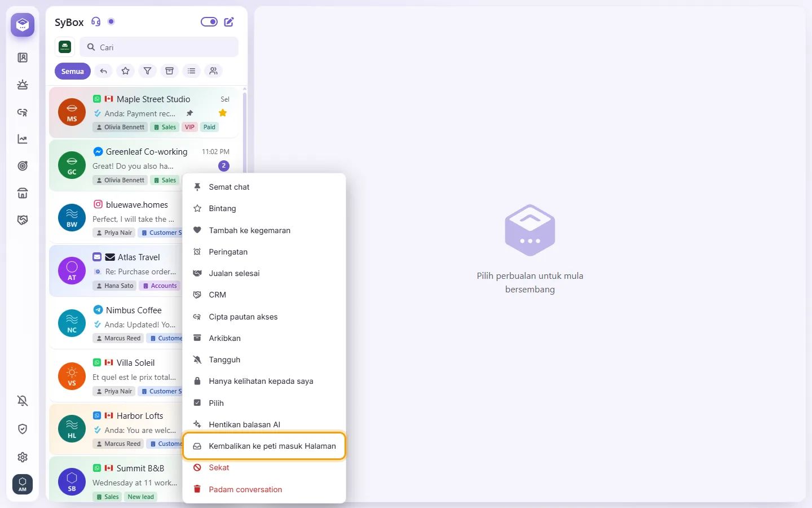This screenshot has width=812, height=508.
Task: Open the handshake CRM sidebar icon
Action: 23,220
